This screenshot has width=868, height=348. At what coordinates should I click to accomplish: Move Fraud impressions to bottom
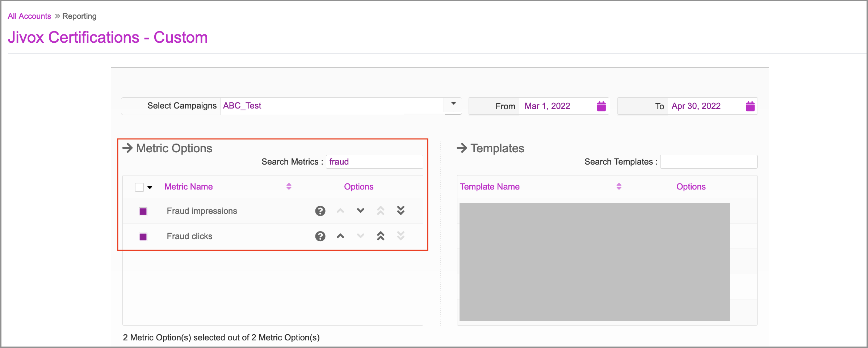[x=401, y=211]
